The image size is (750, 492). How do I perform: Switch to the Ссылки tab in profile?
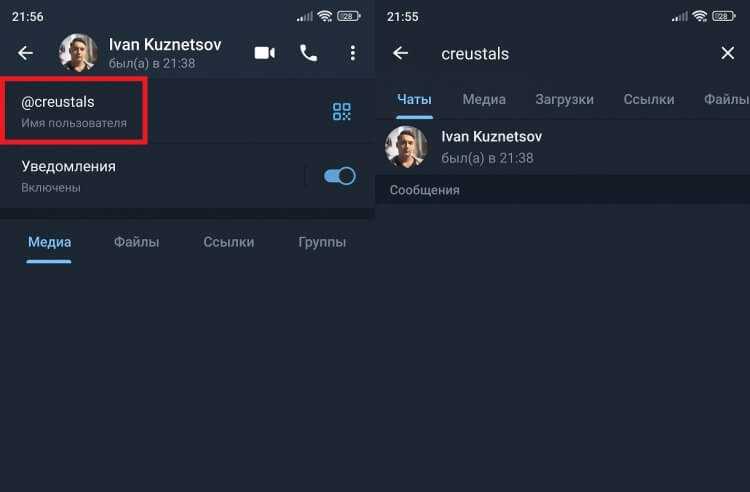[229, 242]
